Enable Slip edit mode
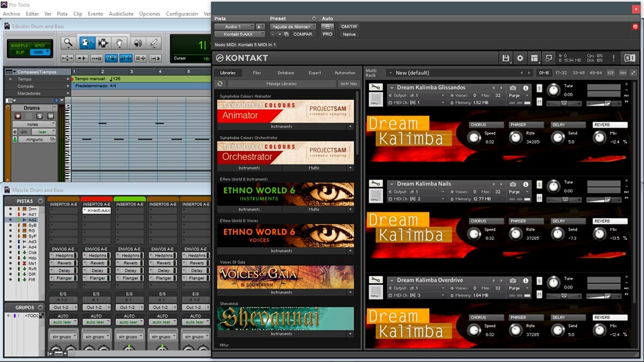Viewport: 644px width, 362px height. pyautogui.click(x=20, y=52)
